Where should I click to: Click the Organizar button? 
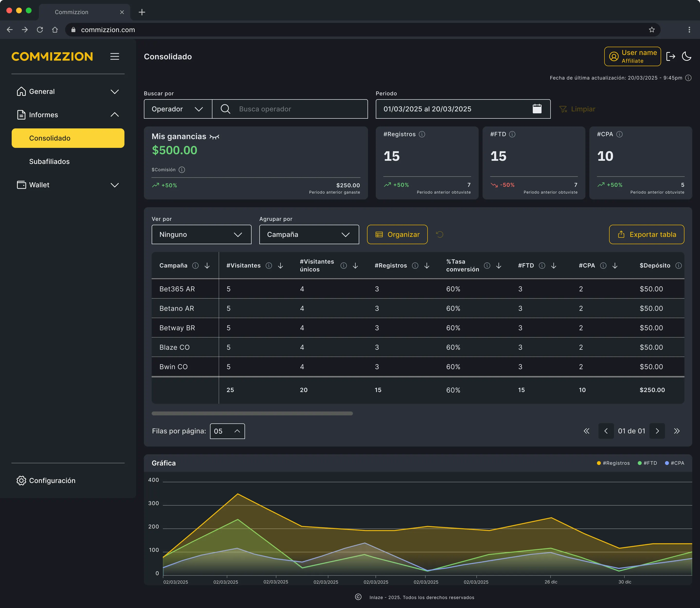tap(397, 234)
